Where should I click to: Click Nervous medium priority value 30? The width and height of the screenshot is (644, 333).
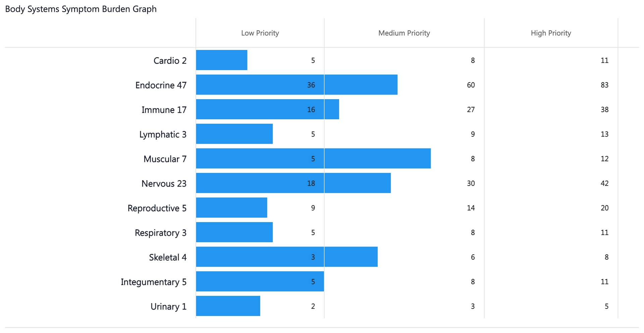pos(471,183)
